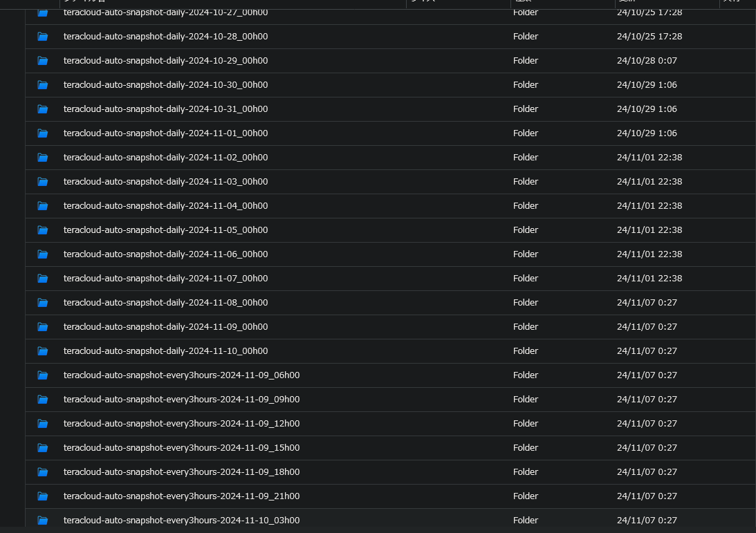Click date 24/11/01 22:38 of daily-2024-11-07 row
756x533 pixels.
649,279
